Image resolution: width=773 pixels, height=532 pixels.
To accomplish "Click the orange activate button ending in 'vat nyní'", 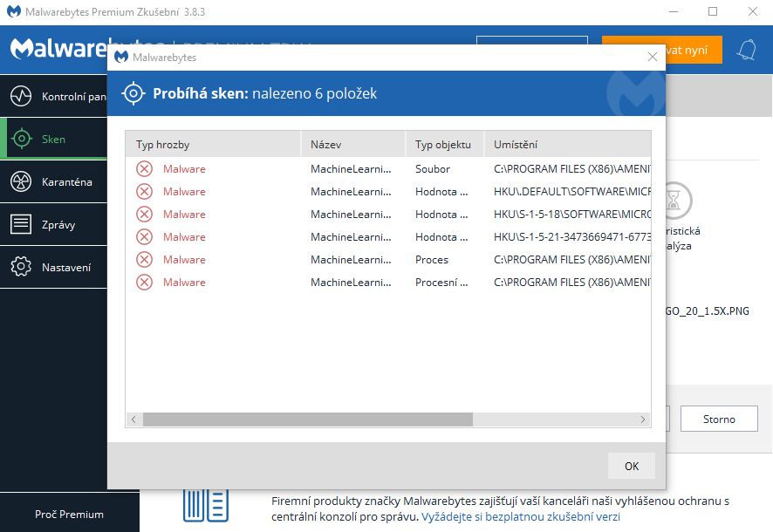I will (694, 50).
